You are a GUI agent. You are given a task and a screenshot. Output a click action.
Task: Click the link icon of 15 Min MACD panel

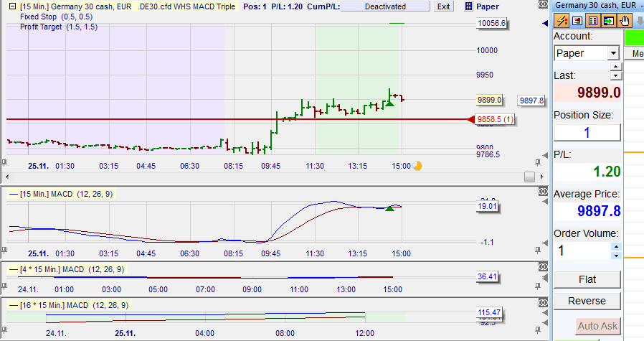pos(543,191)
